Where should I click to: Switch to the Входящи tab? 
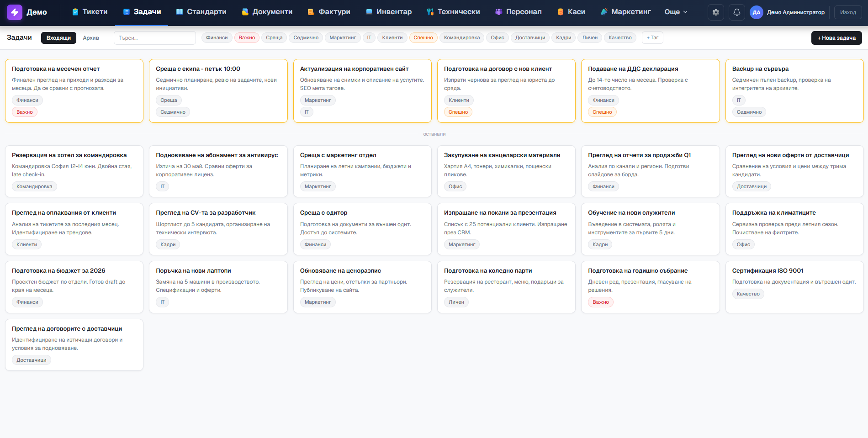58,38
